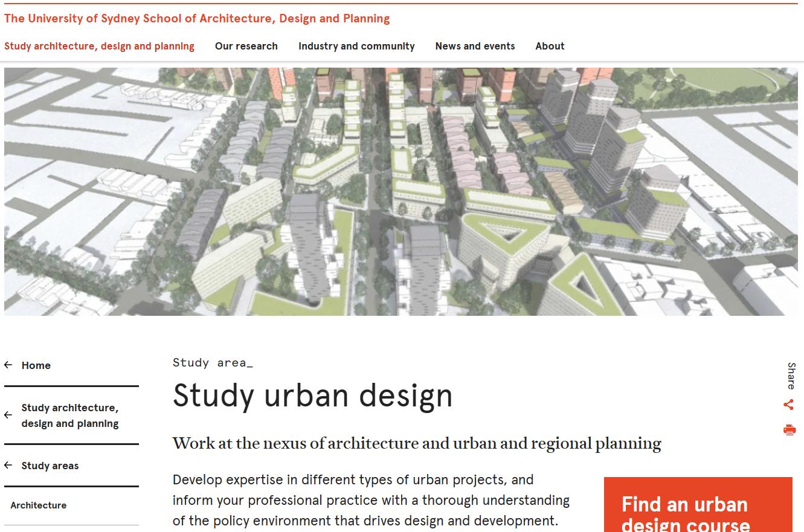
Task: Click the Study area_ label
Action: 213,362
